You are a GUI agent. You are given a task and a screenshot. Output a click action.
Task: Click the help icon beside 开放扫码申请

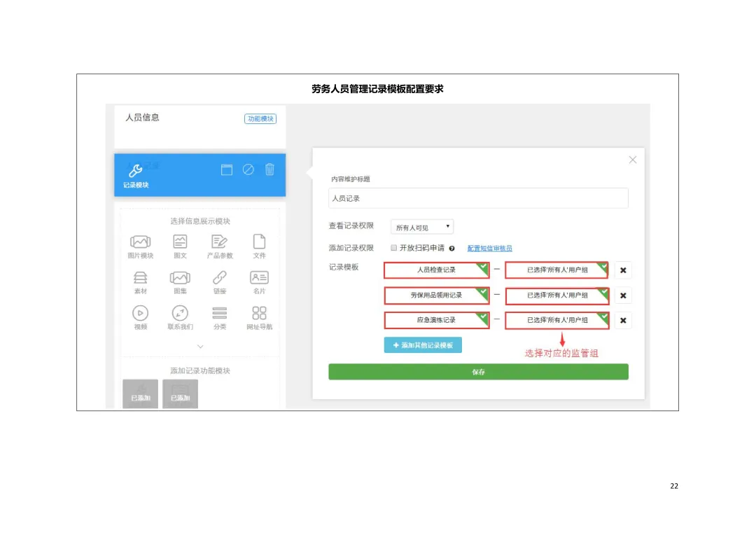point(451,249)
